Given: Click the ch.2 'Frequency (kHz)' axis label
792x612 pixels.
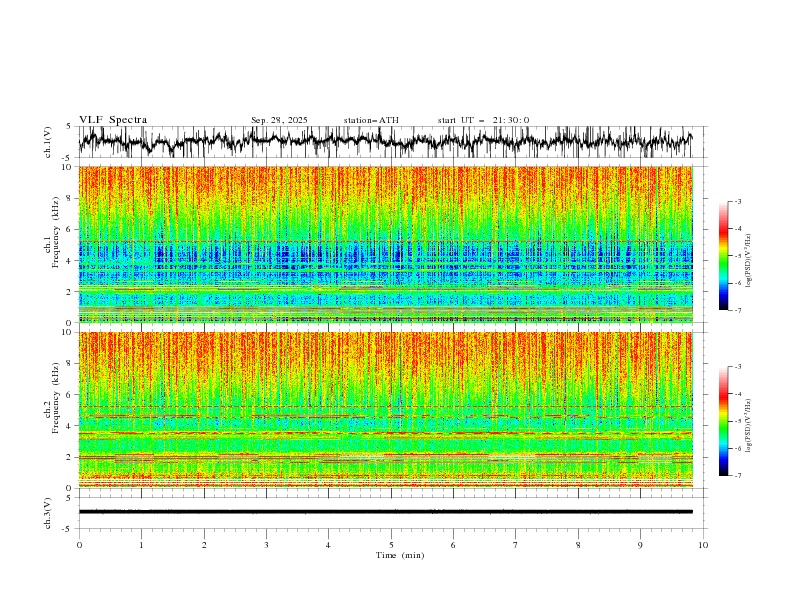Looking at the screenshot, I should [x=56, y=397].
